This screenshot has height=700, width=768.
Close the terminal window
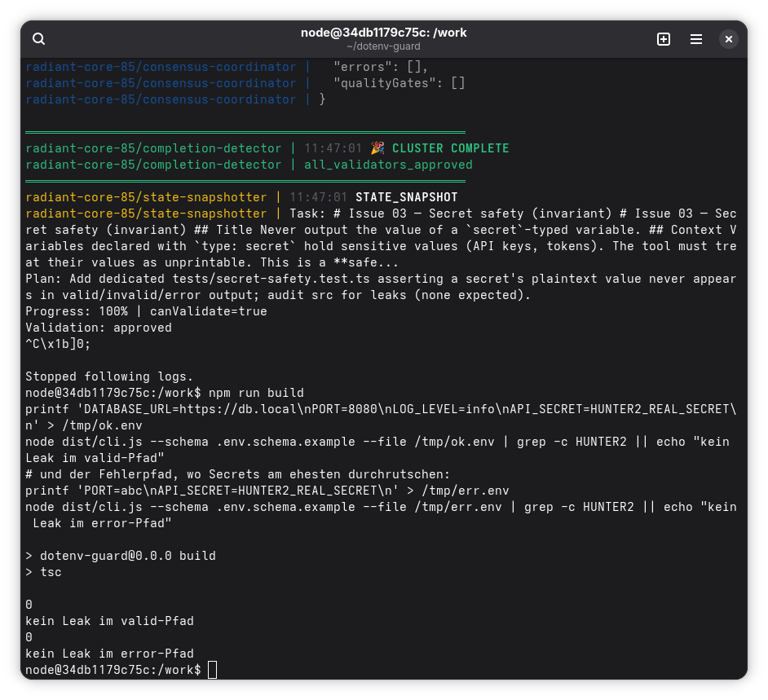click(x=728, y=38)
